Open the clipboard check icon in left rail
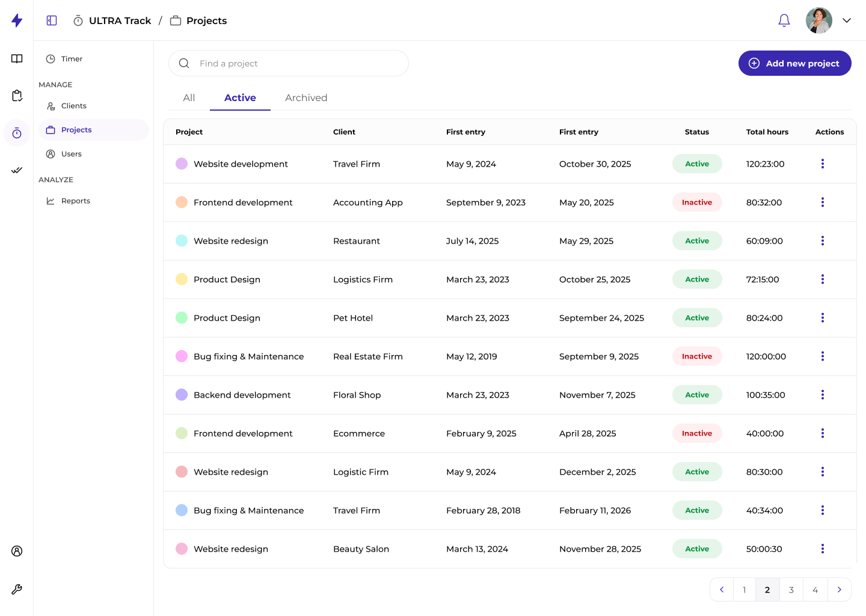Image resolution: width=866 pixels, height=616 pixels. pos(17,96)
